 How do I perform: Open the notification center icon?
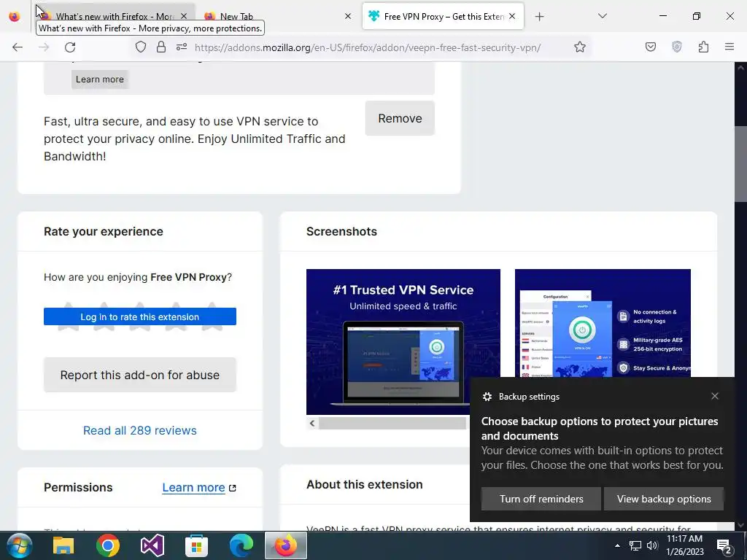coord(724,546)
